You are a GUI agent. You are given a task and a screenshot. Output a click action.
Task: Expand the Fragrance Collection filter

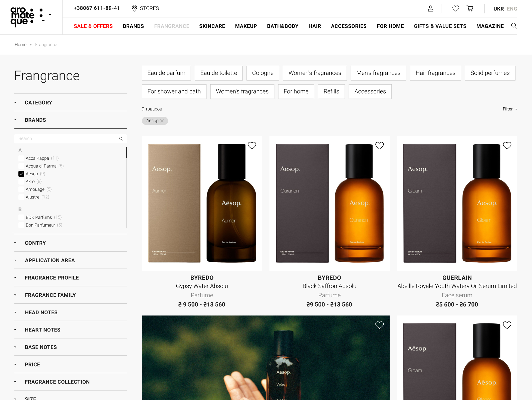(x=71, y=382)
